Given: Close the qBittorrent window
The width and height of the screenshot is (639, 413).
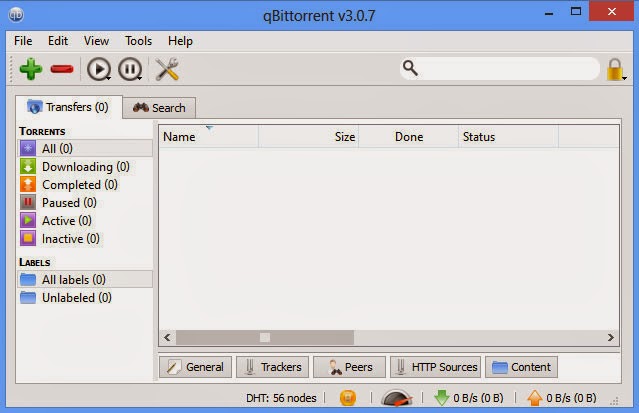Looking at the screenshot, I should pyautogui.click(x=611, y=11).
